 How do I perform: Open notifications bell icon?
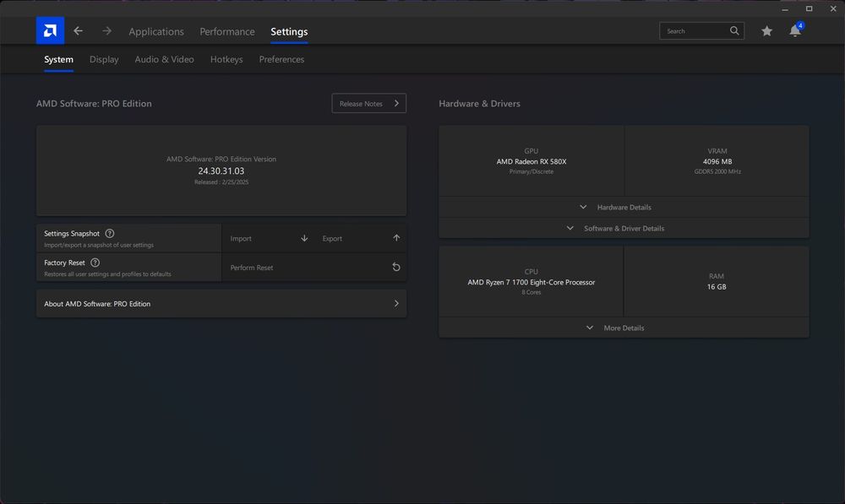pyautogui.click(x=794, y=31)
